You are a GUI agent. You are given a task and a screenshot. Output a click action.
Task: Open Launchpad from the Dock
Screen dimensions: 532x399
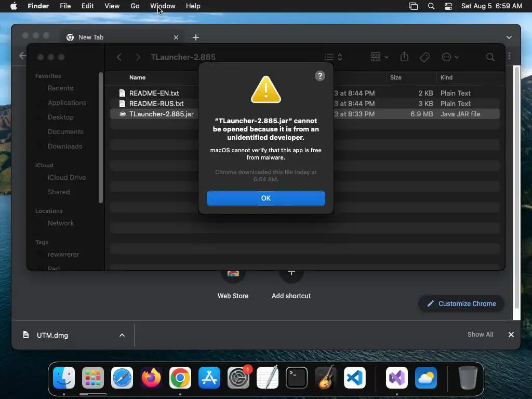point(93,378)
